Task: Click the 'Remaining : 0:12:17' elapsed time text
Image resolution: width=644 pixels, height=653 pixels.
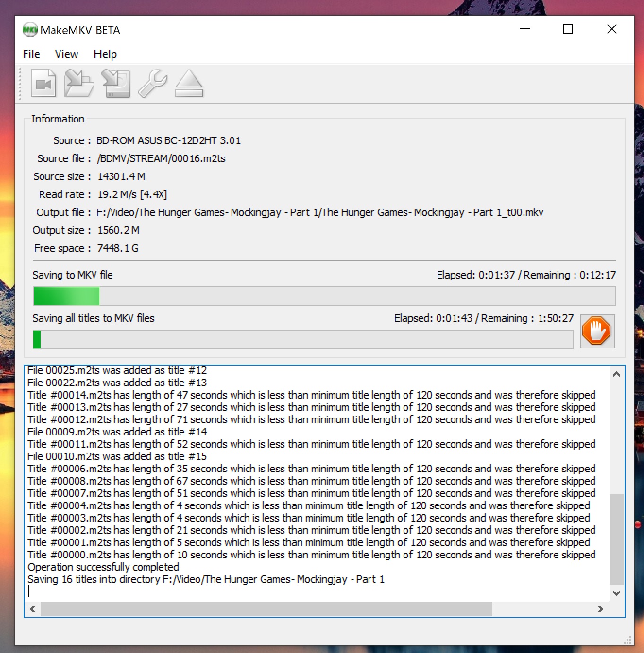Action: tap(526, 275)
